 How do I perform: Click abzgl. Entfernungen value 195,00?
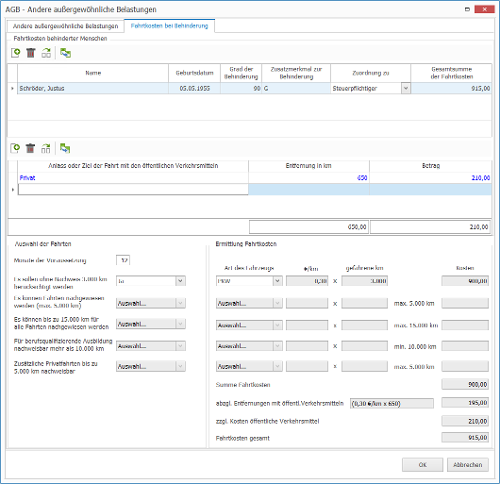(465, 403)
